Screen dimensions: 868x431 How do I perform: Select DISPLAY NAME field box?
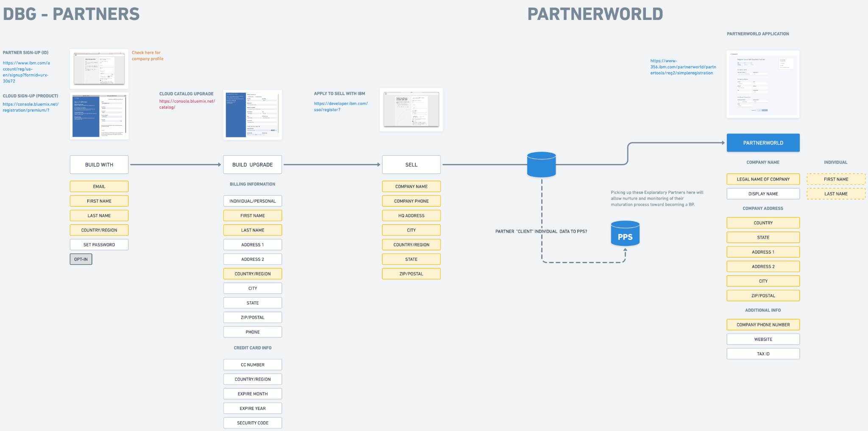tap(763, 194)
